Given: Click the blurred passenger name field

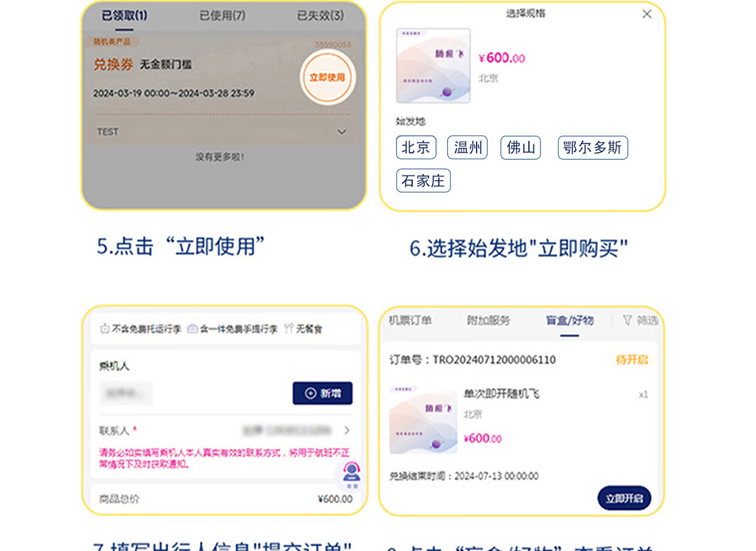Looking at the screenshot, I should tap(127, 393).
